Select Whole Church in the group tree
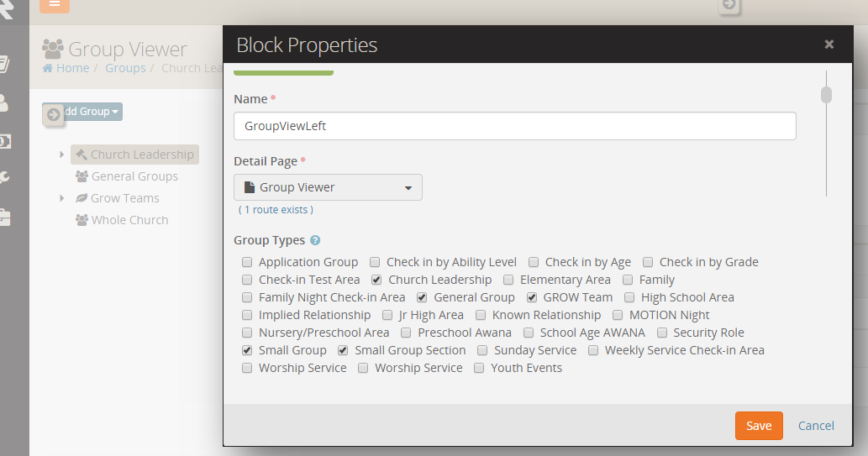The image size is (868, 456). (x=129, y=220)
